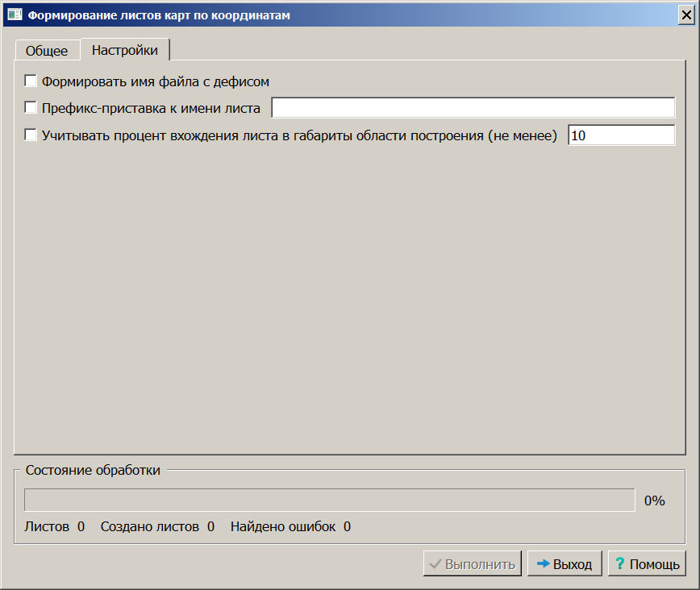Click the Найдено ошибок 0 counter
The image size is (700, 590).
[x=290, y=527]
